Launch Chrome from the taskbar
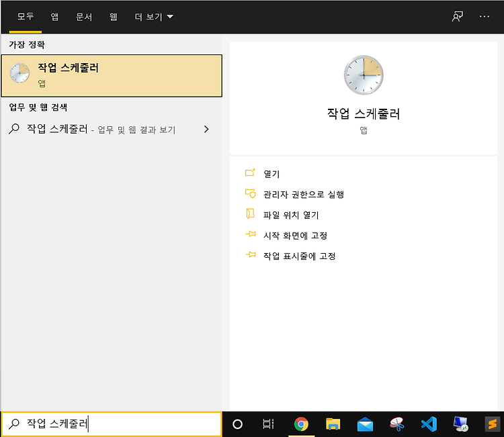Screen dimensions: 504x437 301,424
